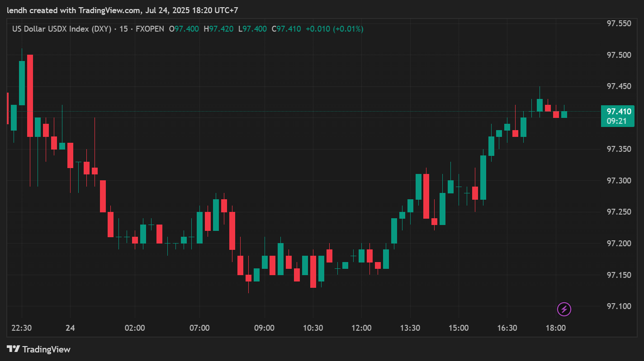Click the 97.200 price axis label
The width and height of the screenshot is (644, 361).
(619, 244)
